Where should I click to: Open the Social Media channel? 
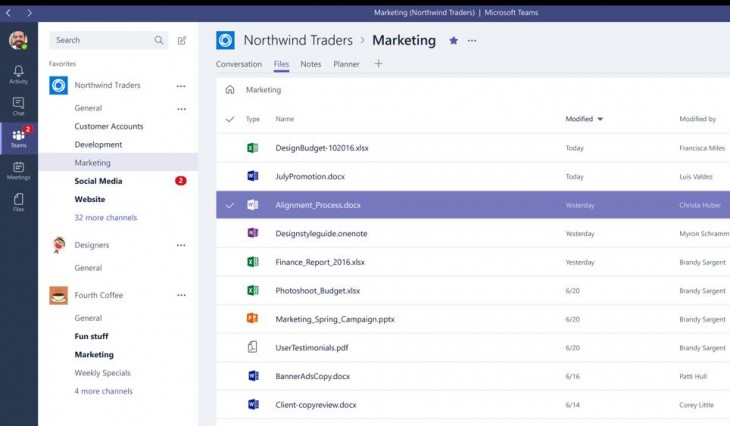98,181
